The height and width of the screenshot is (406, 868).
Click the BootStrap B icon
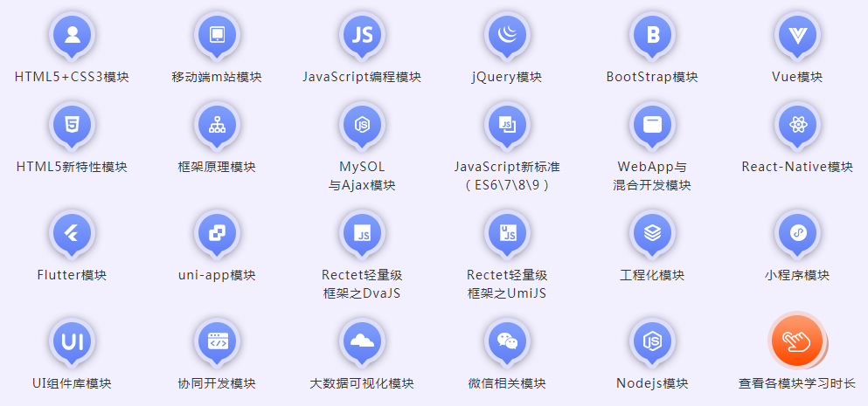652,36
